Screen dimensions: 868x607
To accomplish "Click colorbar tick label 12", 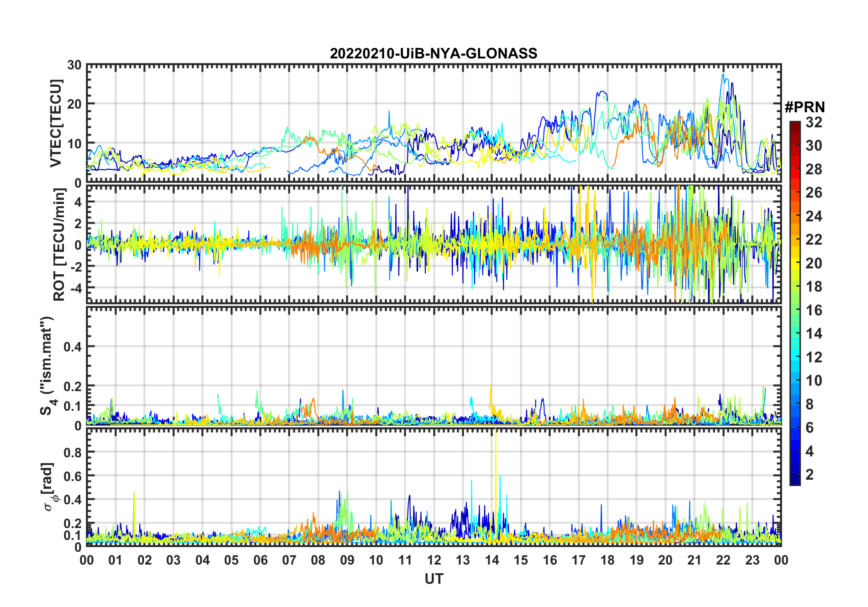I will click(x=814, y=357).
